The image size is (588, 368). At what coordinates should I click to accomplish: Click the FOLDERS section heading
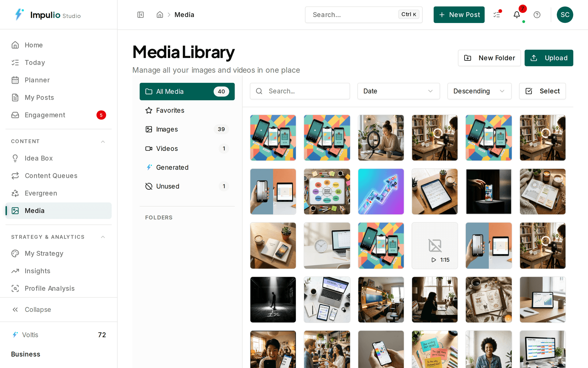pos(159,217)
